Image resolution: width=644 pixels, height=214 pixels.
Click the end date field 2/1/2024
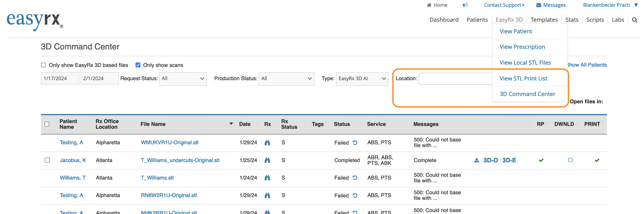[100, 78]
